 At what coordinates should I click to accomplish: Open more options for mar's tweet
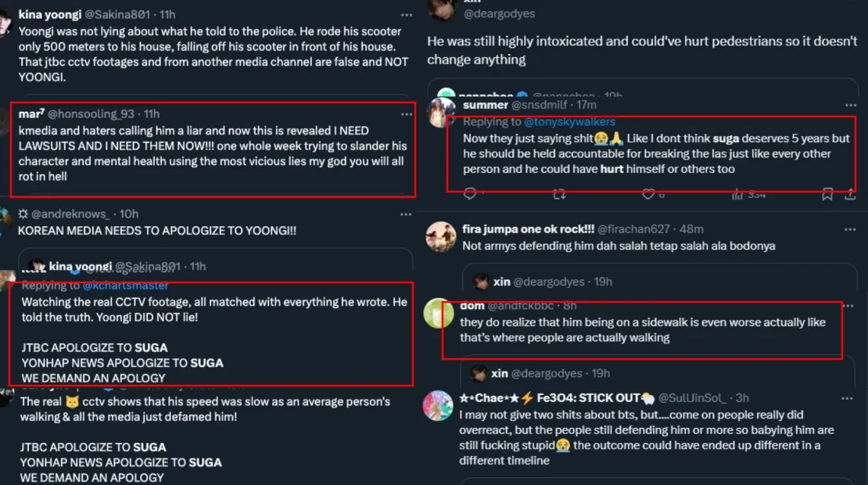pos(406,114)
